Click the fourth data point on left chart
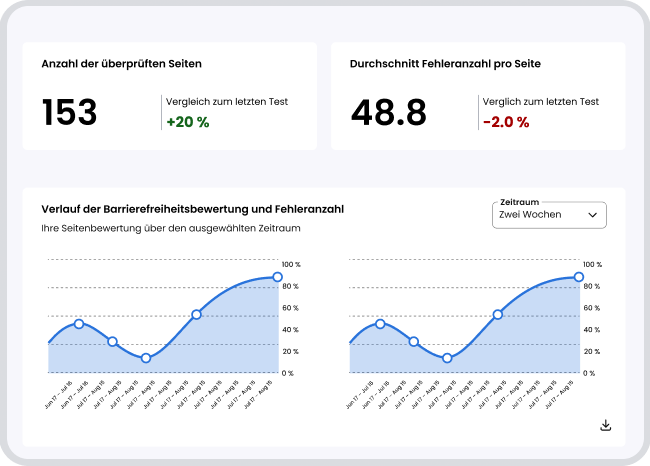 point(196,314)
